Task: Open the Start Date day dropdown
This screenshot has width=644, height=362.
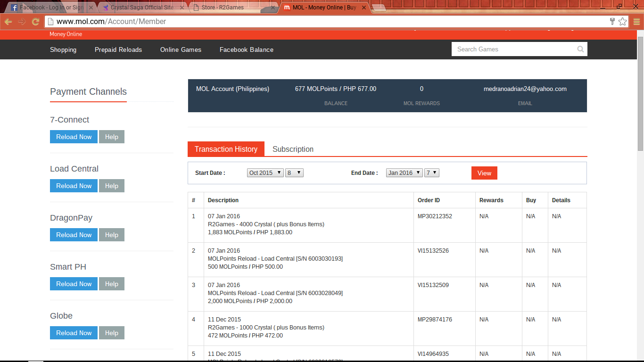Action: click(x=294, y=173)
